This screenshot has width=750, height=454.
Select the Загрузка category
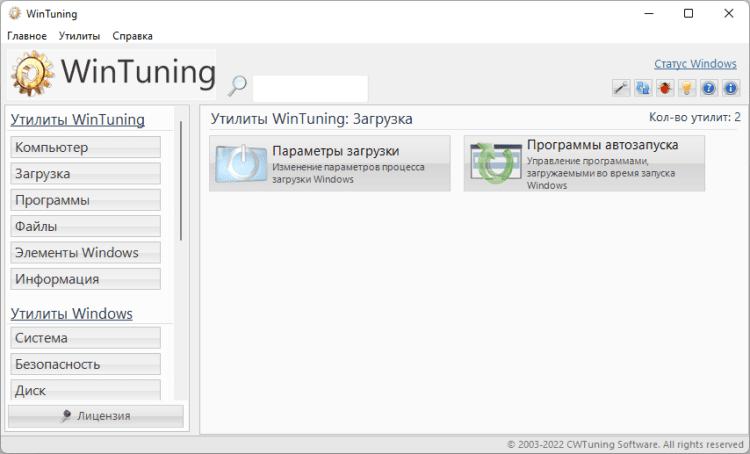click(86, 174)
